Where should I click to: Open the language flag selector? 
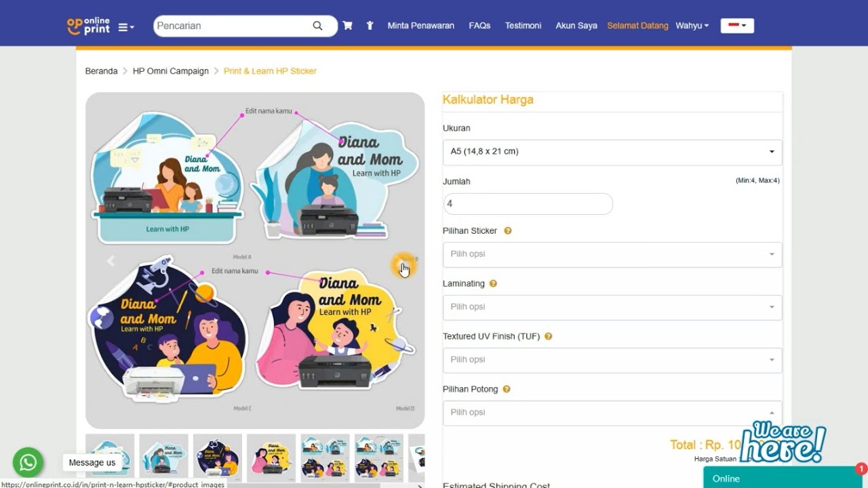[x=737, y=26]
